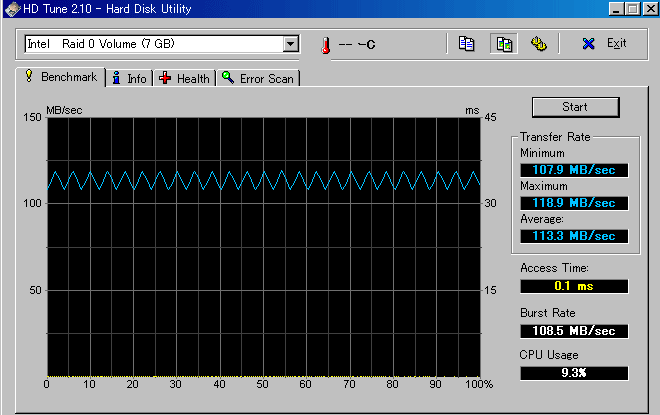Minimize the HD Tune window
Viewport: 660px width, 415px height.
click(612, 9)
